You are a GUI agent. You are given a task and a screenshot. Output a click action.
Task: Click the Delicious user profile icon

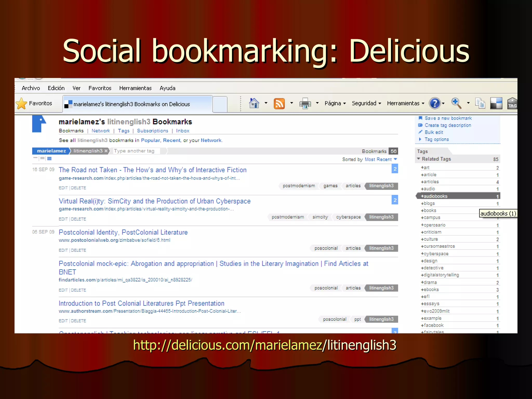click(39, 124)
